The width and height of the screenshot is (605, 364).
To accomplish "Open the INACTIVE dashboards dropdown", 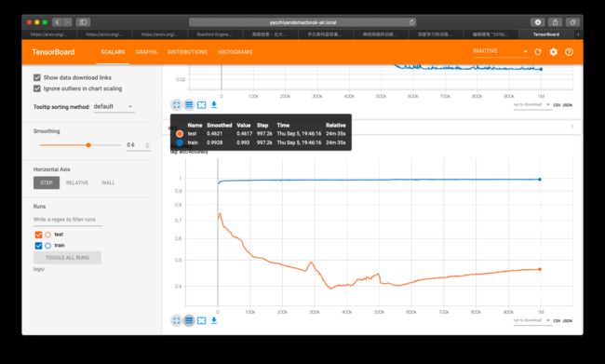I will click(501, 51).
